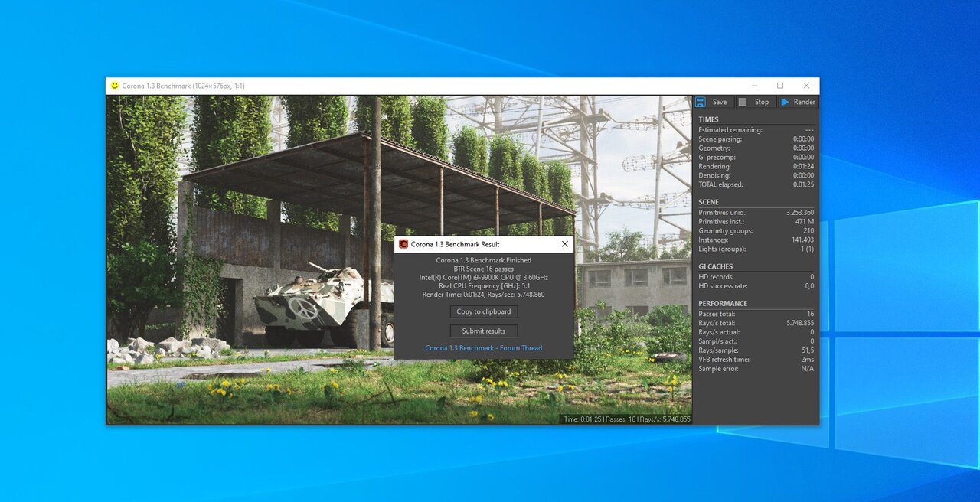Click the HD records row

tap(756, 277)
